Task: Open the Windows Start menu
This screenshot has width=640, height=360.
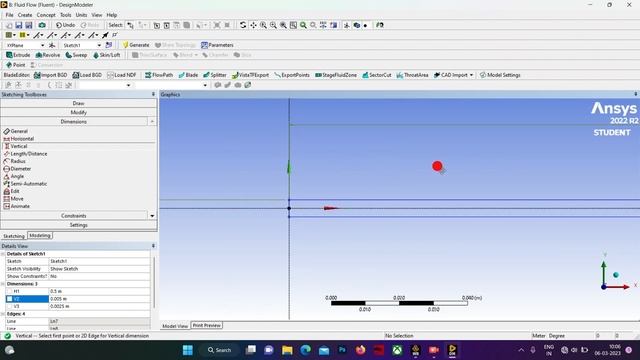Action: coord(188,350)
